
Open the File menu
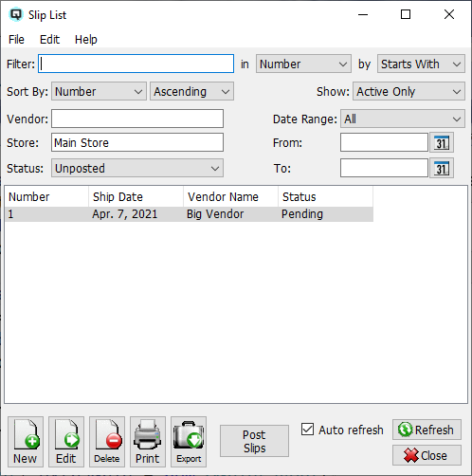pos(16,40)
